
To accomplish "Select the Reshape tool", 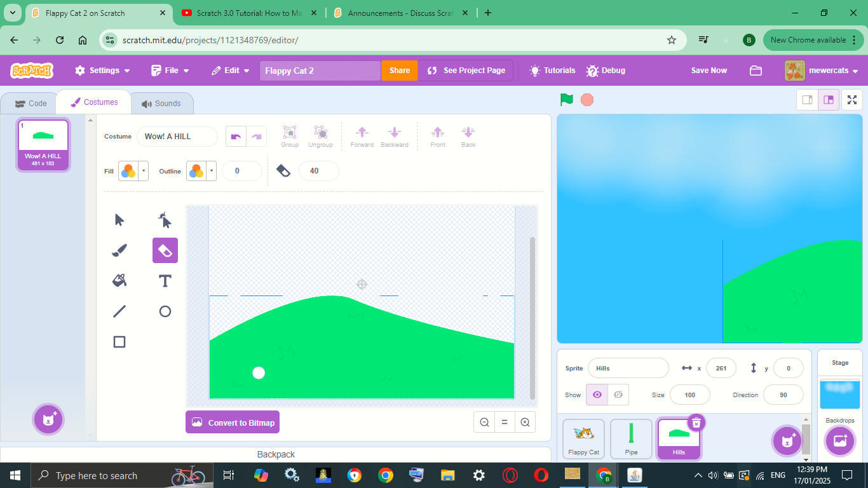I will coord(165,220).
